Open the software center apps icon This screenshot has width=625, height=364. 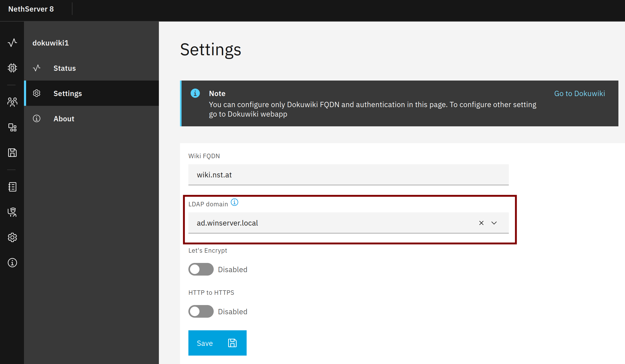point(12,127)
